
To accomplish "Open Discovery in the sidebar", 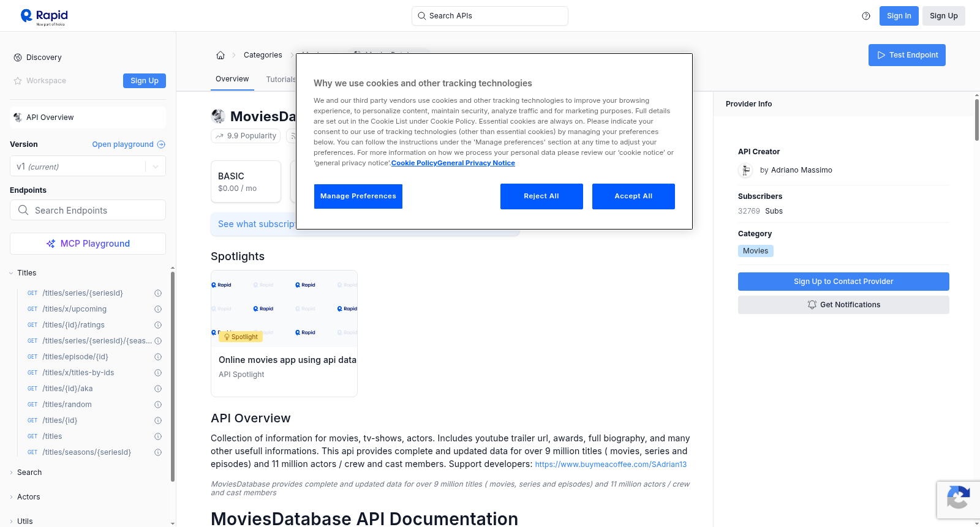I will click(44, 58).
